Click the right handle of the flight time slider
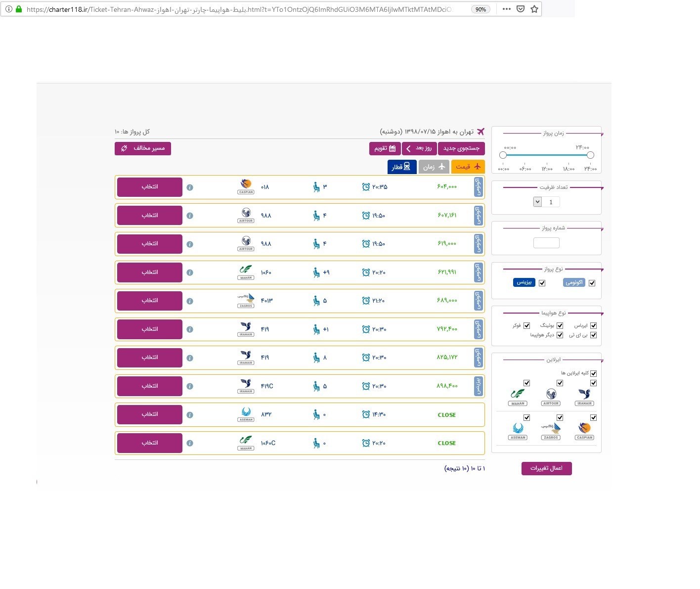 (590, 155)
